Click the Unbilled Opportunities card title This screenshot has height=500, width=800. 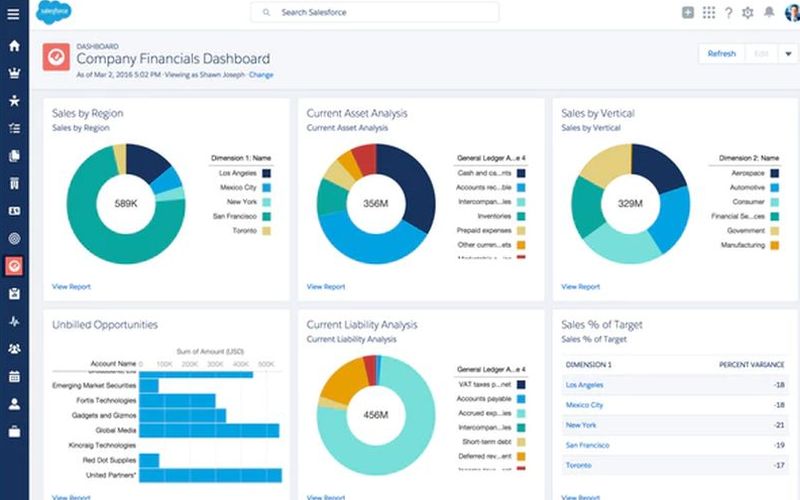(105, 324)
